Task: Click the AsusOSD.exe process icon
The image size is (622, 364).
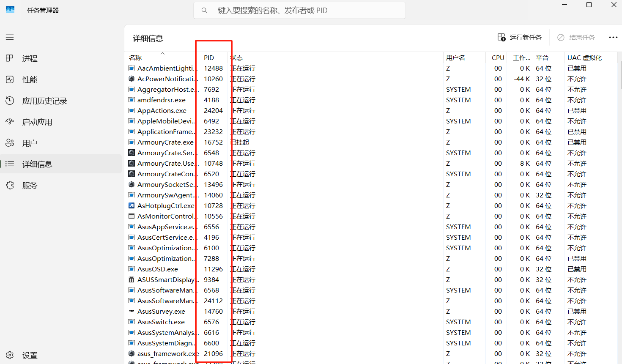Action: coord(132,269)
